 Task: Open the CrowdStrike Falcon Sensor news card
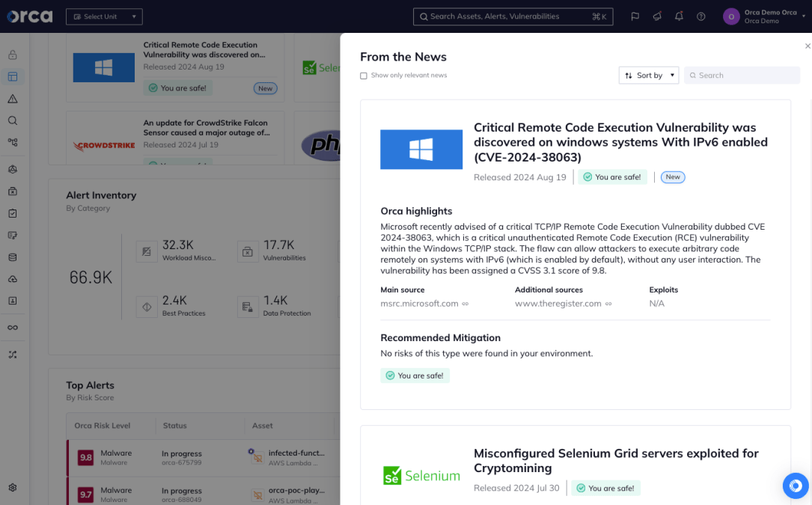coord(176,138)
